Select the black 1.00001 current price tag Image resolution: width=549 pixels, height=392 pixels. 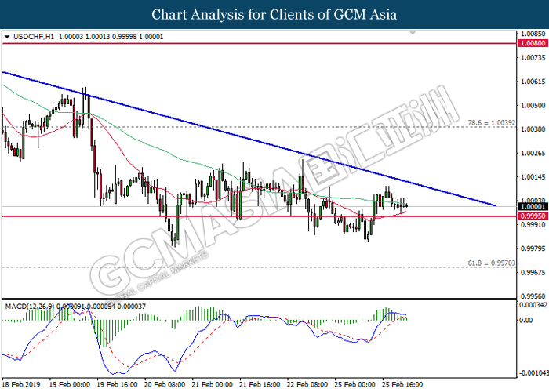click(x=533, y=207)
